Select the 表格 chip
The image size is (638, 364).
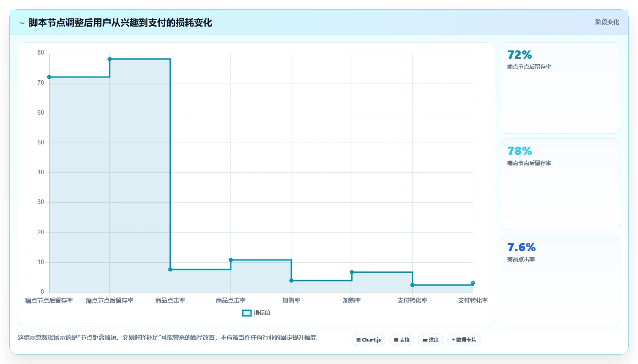[x=402, y=340]
